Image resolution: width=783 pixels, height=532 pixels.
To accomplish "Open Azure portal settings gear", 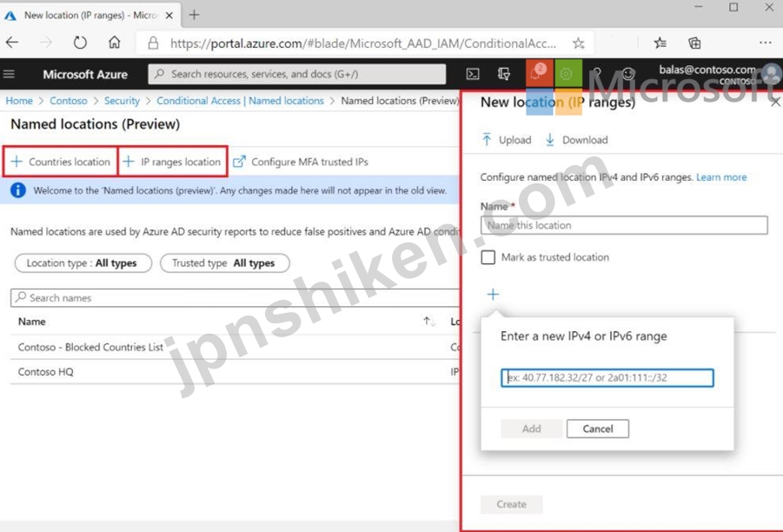I will [567, 73].
